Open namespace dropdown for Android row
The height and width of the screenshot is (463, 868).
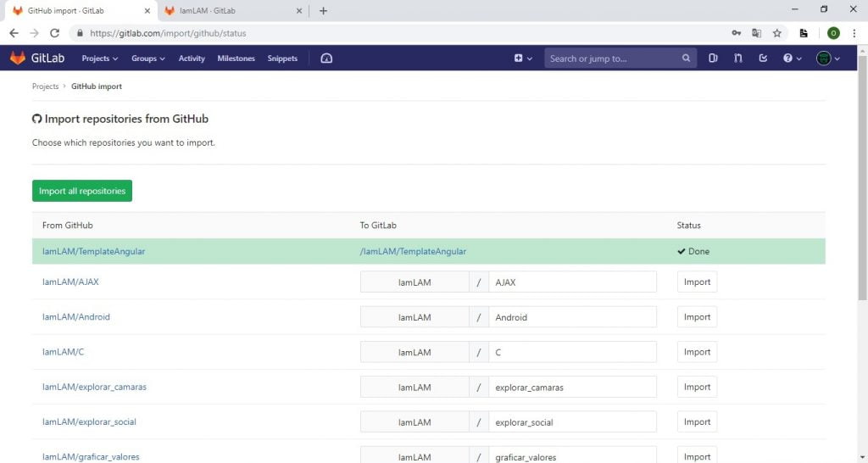pyautogui.click(x=415, y=317)
